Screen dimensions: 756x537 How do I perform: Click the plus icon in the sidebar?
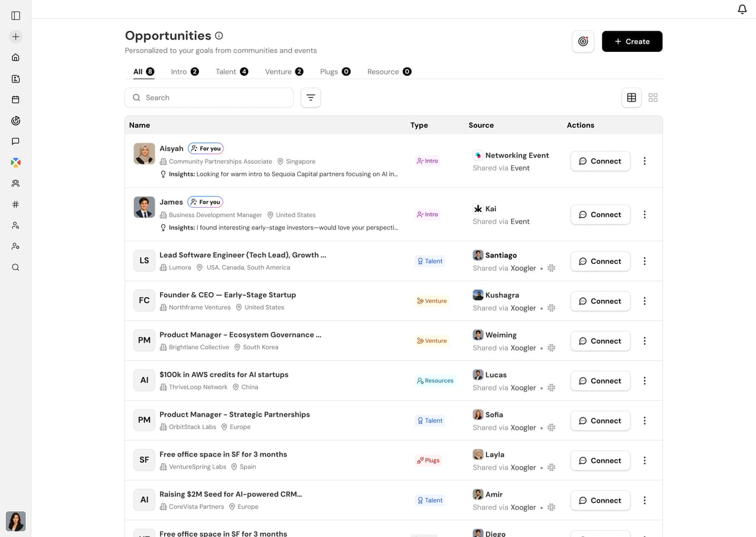tap(16, 37)
